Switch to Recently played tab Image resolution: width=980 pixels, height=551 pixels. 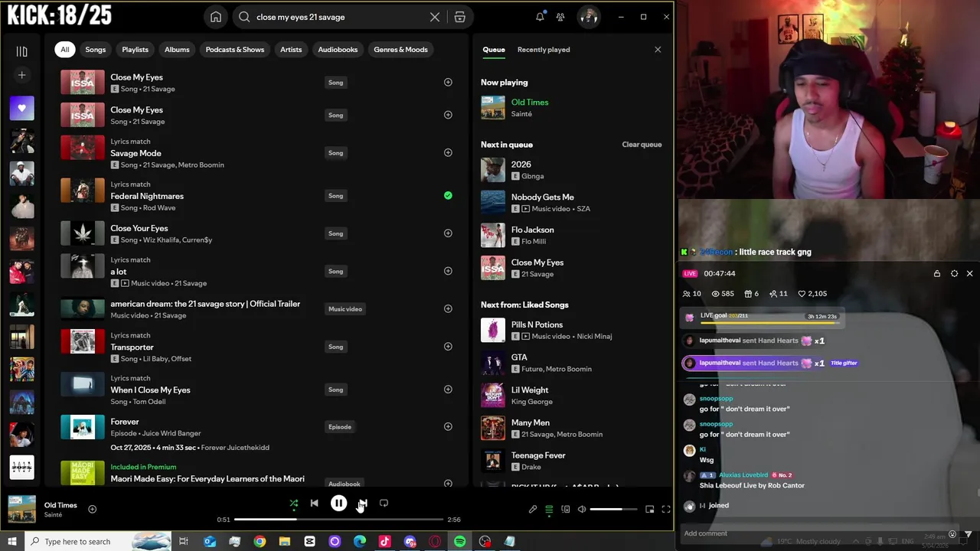pos(544,50)
